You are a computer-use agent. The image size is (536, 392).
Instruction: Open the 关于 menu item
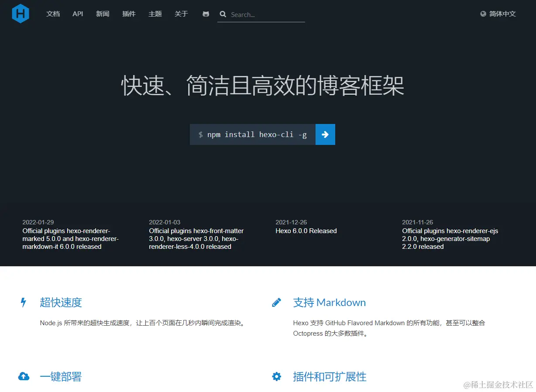[x=181, y=14]
